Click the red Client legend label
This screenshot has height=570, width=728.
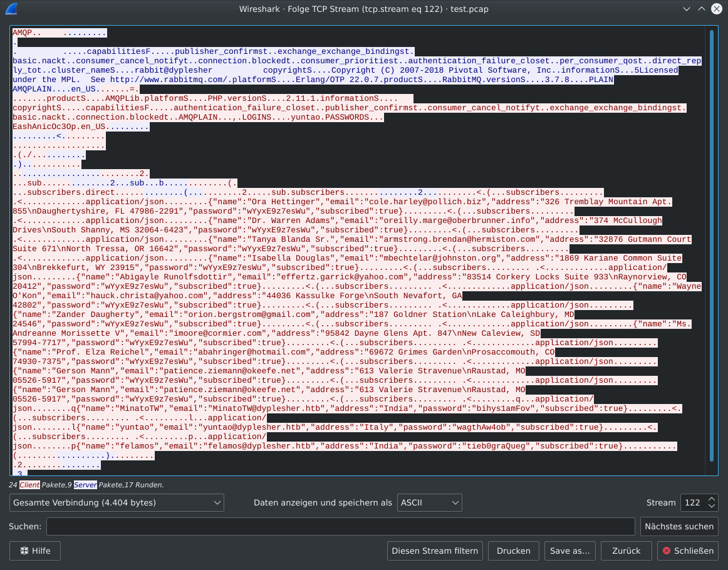(x=29, y=485)
